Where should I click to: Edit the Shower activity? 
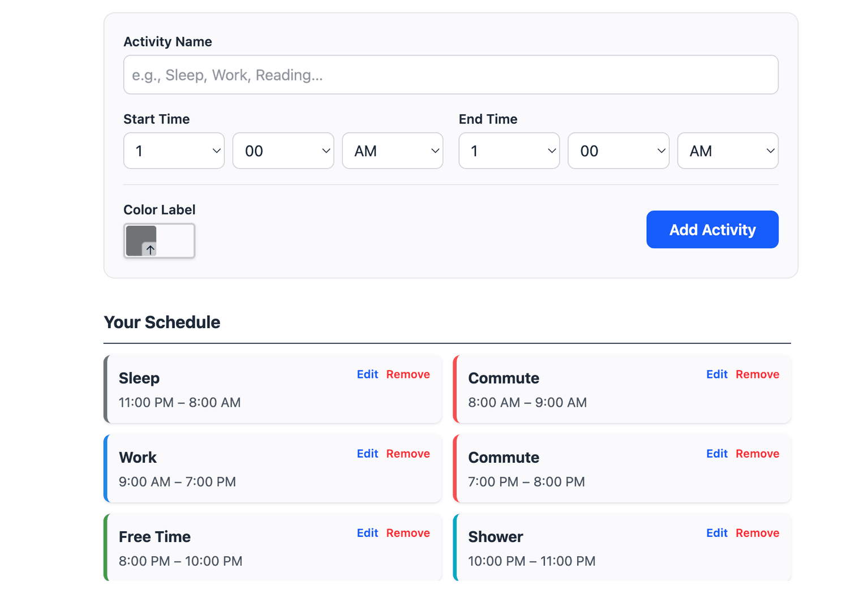tap(717, 533)
